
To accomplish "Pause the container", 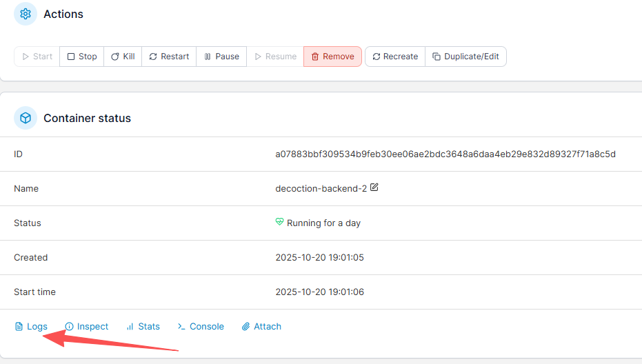I will pos(221,57).
